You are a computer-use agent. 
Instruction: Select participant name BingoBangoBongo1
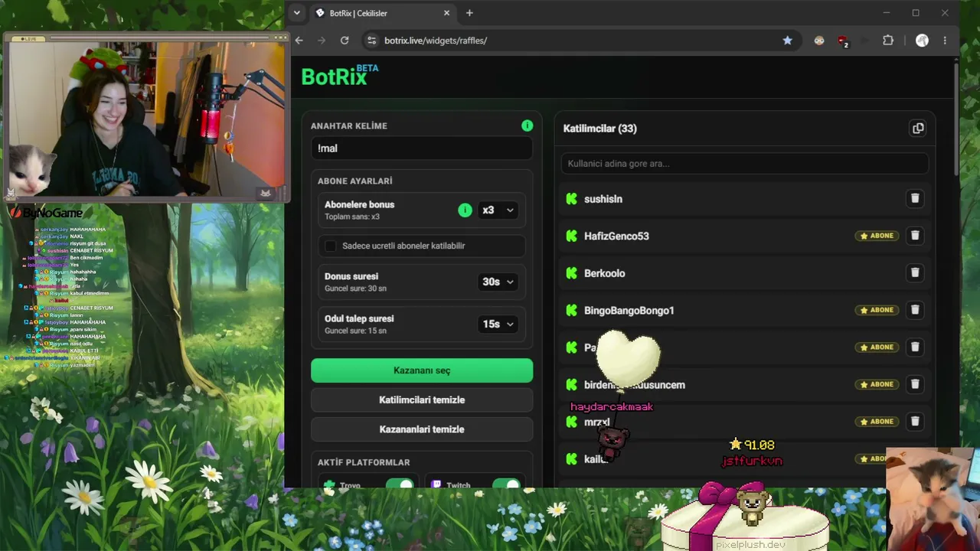coord(629,310)
